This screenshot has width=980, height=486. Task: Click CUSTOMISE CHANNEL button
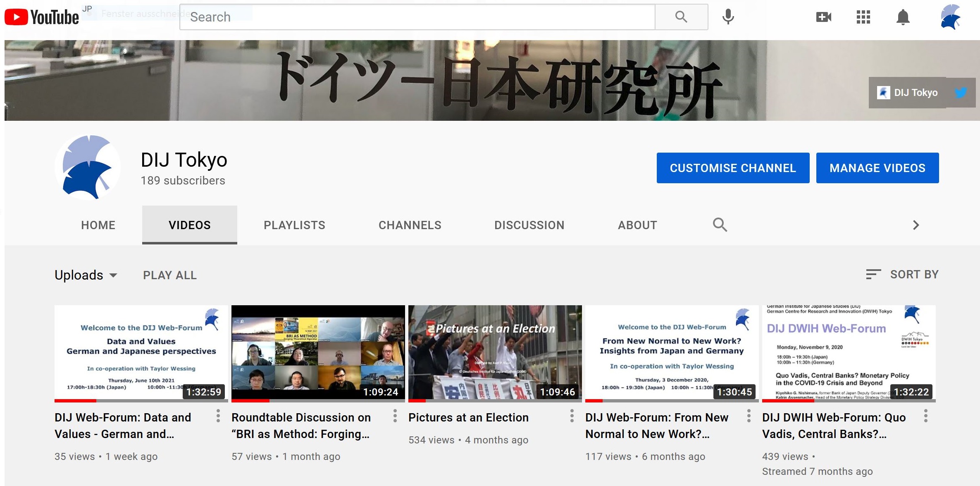pos(733,168)
